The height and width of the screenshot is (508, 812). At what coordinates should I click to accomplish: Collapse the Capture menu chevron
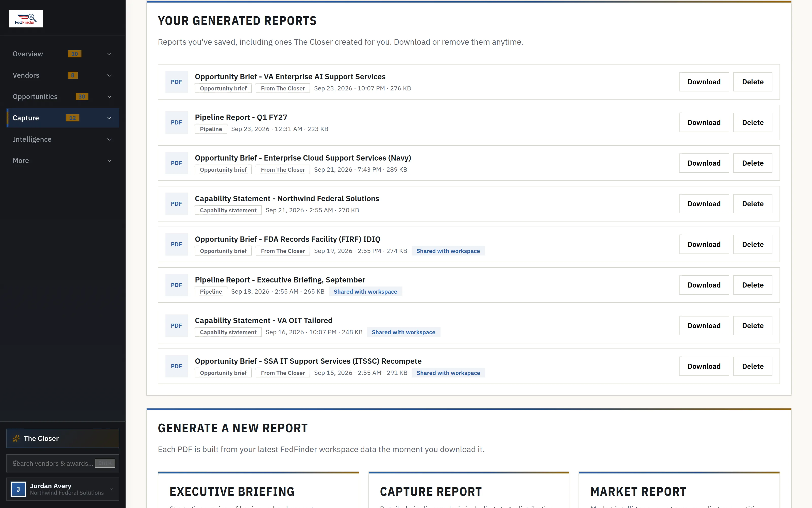click(x=109, y=118)
